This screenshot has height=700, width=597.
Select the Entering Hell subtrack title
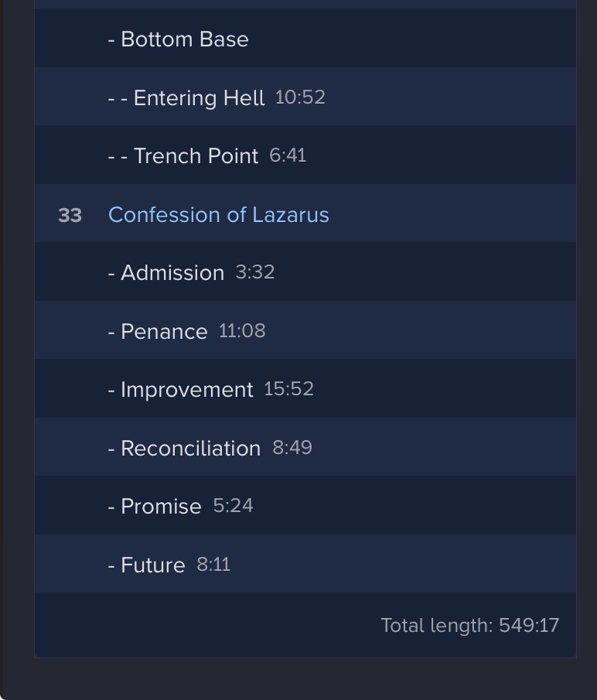[x=186, y=97]
